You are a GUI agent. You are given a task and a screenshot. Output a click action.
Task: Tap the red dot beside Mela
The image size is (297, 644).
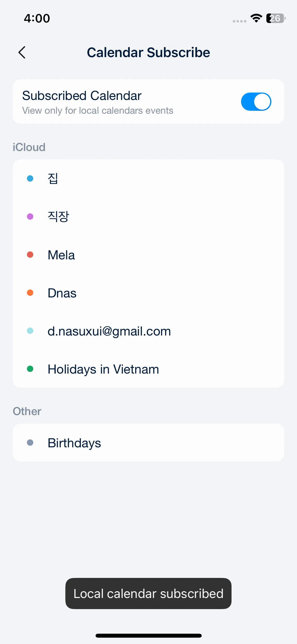[x=30, y=255]
